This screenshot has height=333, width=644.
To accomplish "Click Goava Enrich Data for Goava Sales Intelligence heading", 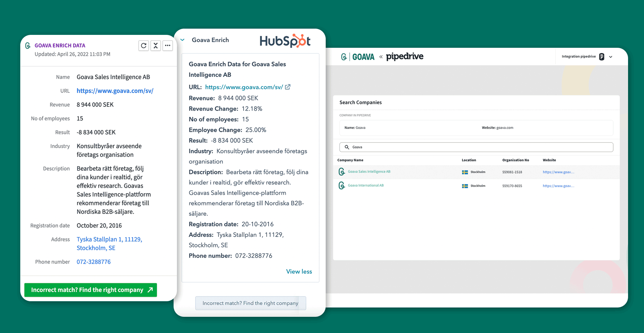I will coord(238,69).
